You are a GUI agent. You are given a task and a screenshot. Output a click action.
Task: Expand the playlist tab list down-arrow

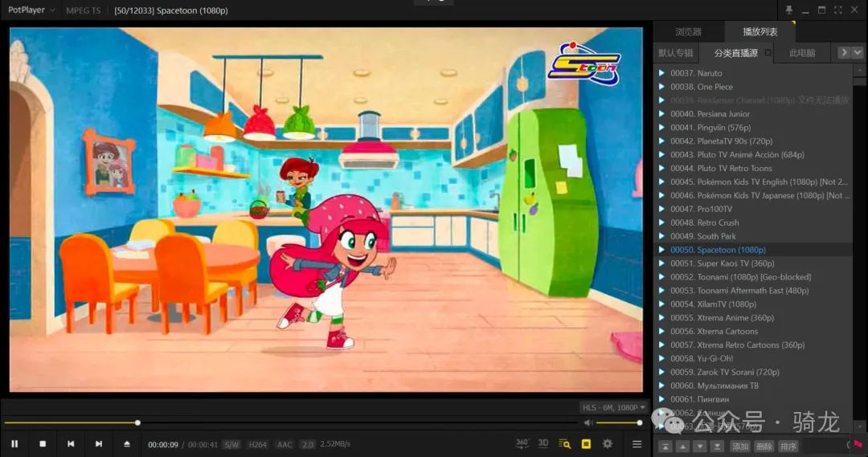tap(858, 52)
